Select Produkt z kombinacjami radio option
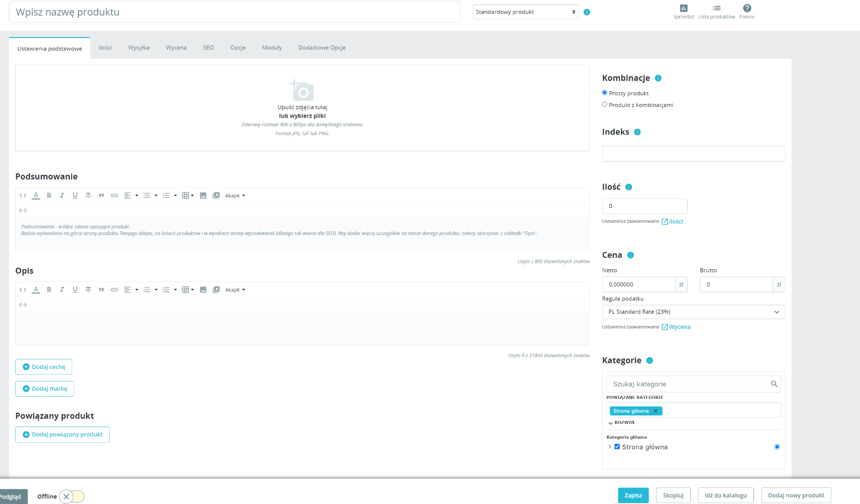 click(605, 105)
